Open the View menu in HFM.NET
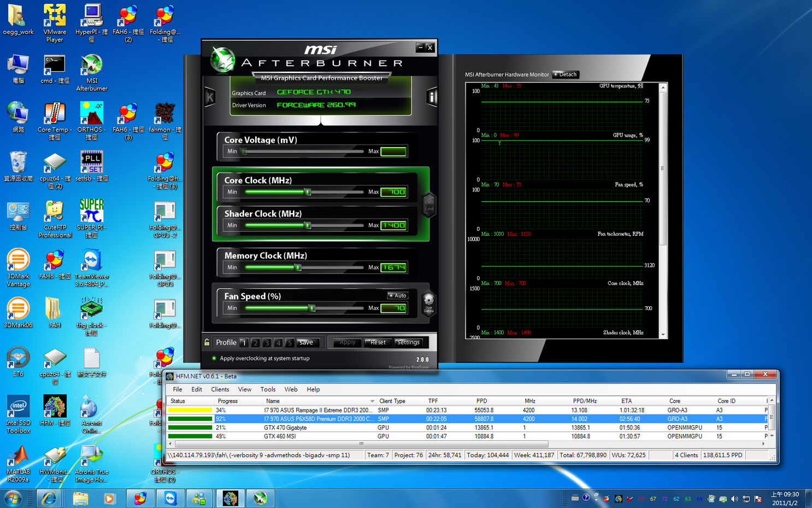 tap(245, 389)
